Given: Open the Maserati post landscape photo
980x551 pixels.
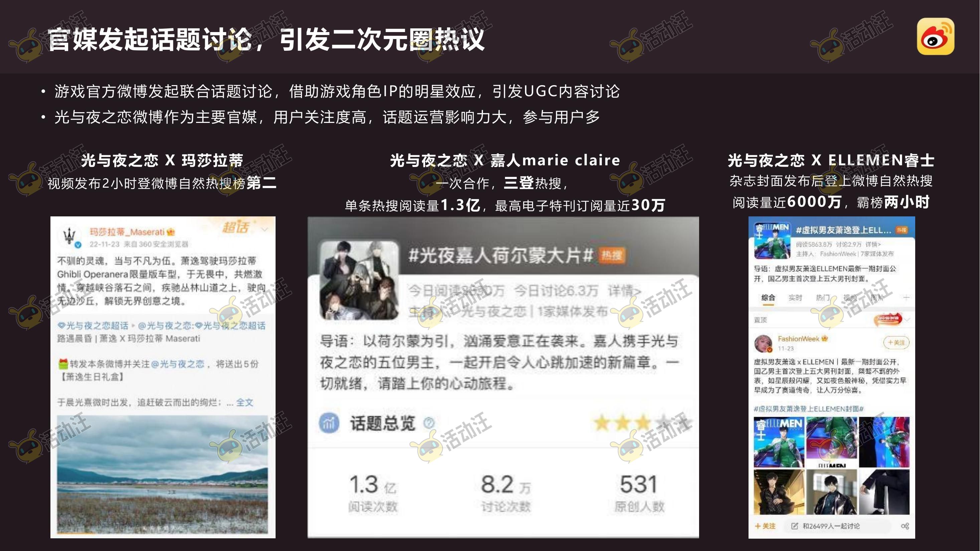Looking at the screenshot, I should pyautogui.click(x=162, y=474).
